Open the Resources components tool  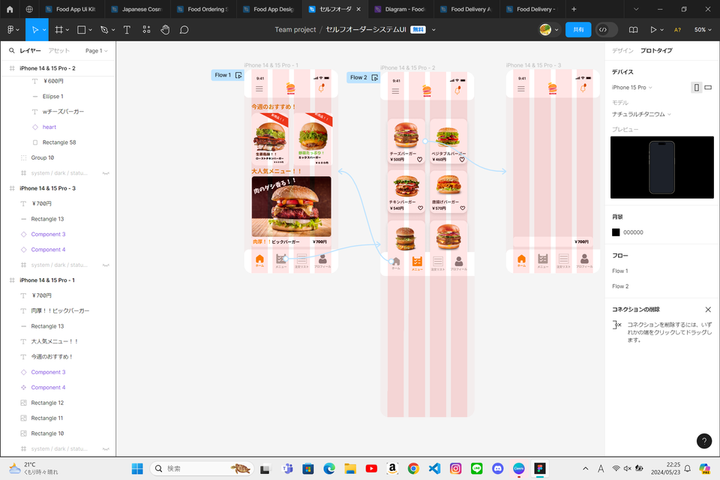pyautogui.click(x=146, y=30)
